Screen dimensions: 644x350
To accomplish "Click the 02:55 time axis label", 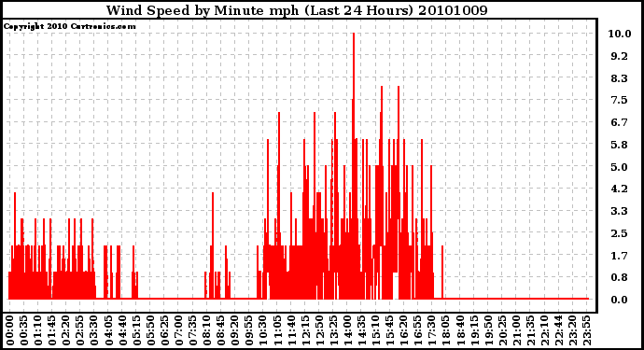I will 80,331.
